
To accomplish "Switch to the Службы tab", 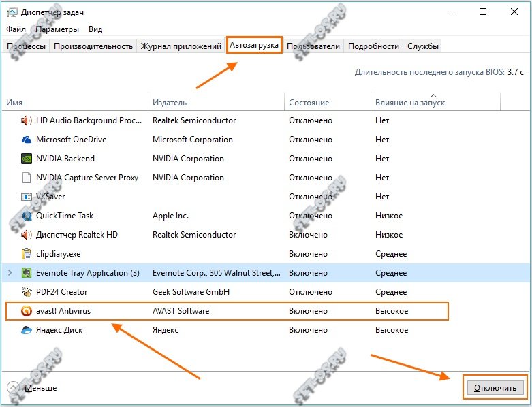I will point(423,46).
